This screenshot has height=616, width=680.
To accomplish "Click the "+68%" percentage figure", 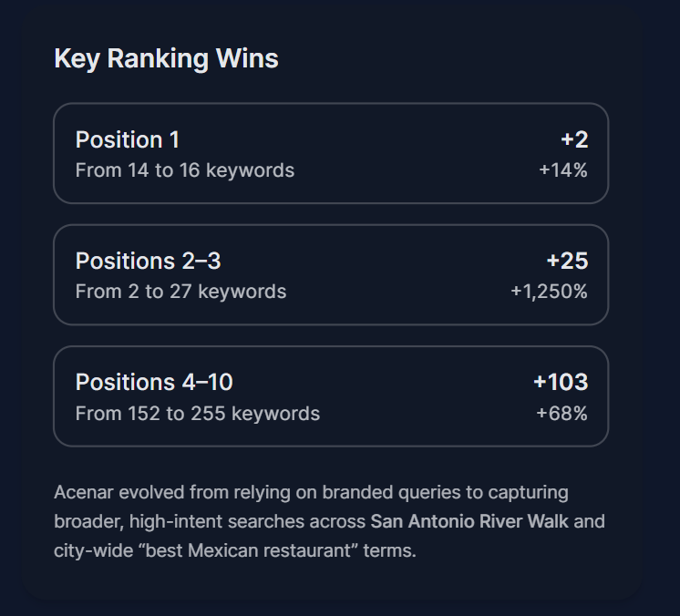I will pos(562,414).
